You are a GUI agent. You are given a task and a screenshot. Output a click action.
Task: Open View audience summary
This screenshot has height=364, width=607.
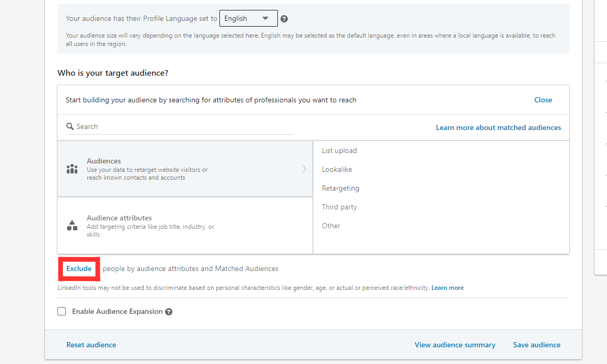(455, 345)
